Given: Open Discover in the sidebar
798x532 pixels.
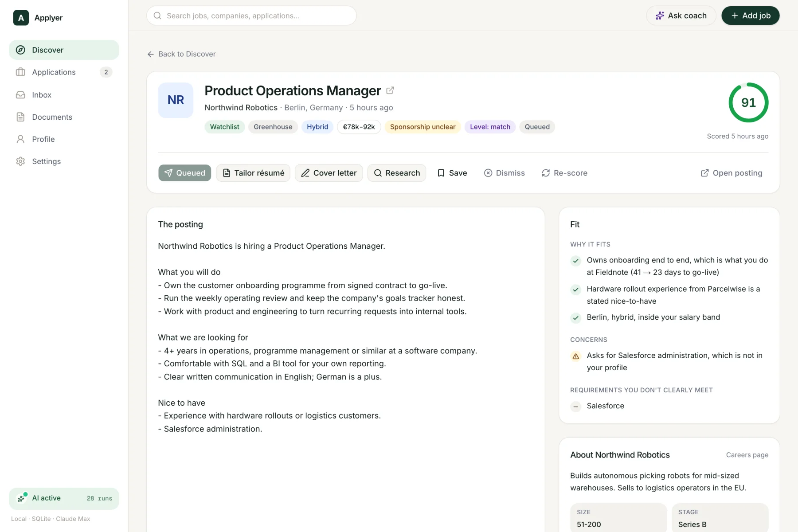Looking at the screenshot, I should pos(64,50).
